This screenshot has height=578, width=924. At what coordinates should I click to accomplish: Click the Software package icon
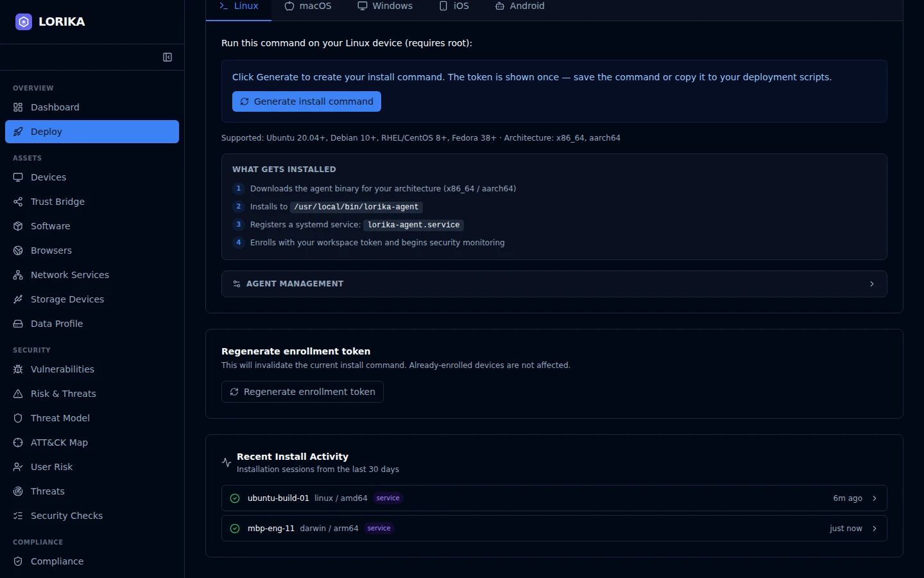(x=18, y=226)
